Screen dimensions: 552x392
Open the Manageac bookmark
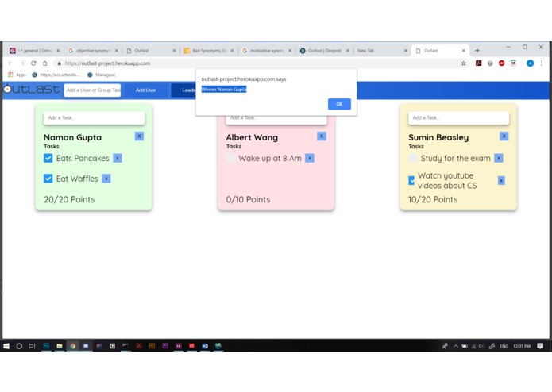pos(102,75)
